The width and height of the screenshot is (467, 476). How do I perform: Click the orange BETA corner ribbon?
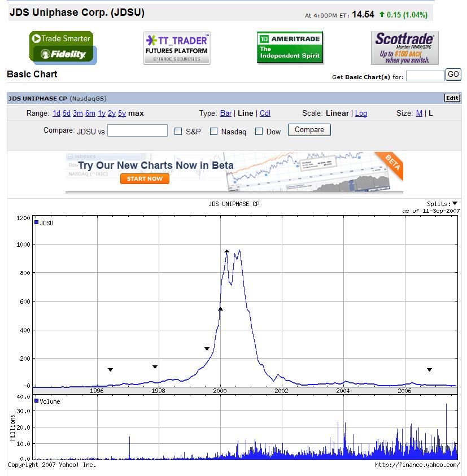(391, 164)
